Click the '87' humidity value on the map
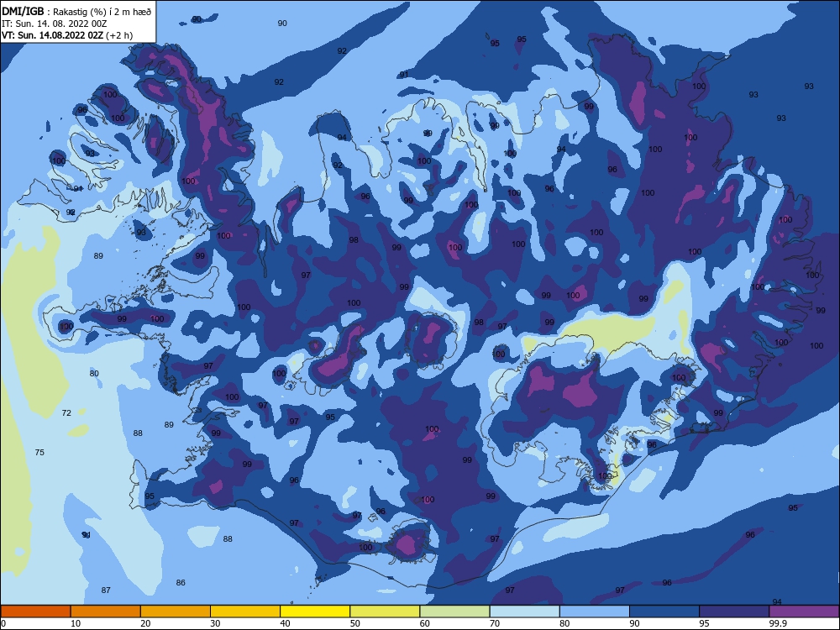Image resolution: width=840 pixels, height=630 pixels. [106, 591]
